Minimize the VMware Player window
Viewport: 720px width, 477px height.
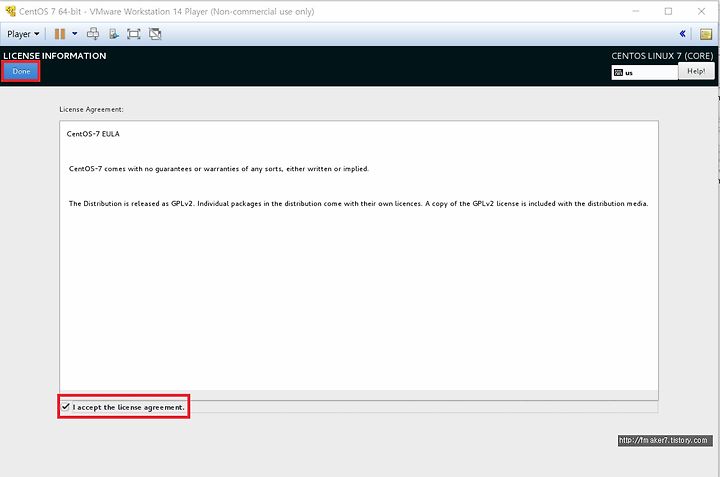pos(636,11)
